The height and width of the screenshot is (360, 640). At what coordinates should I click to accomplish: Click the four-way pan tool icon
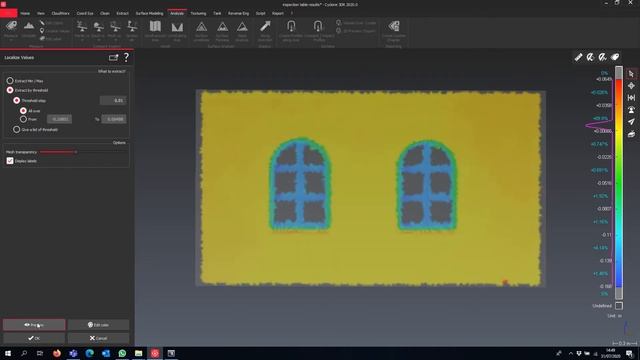click(631, 86)
